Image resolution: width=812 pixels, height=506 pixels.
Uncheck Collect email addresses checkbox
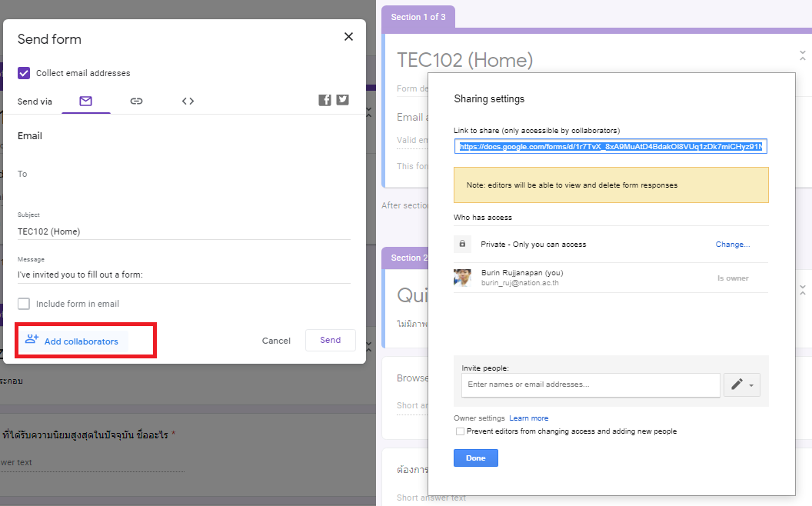pos(24,73)
